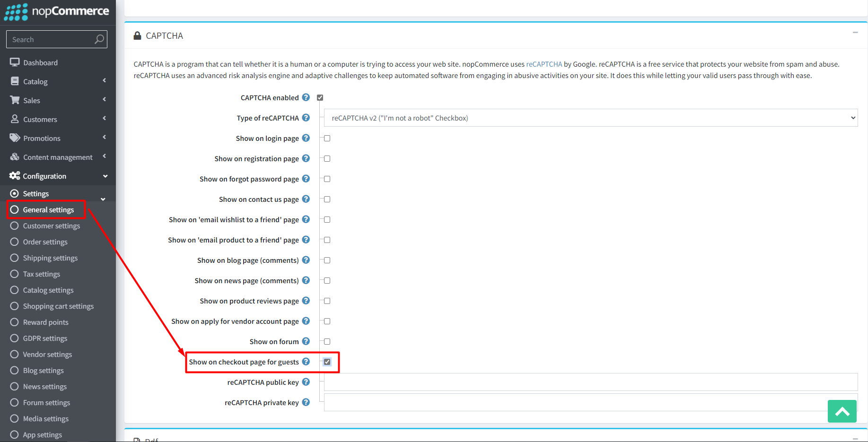868x442 pixels.
Task: Click help icon beside Show on forgot password page
Action: tap(306, 179)
